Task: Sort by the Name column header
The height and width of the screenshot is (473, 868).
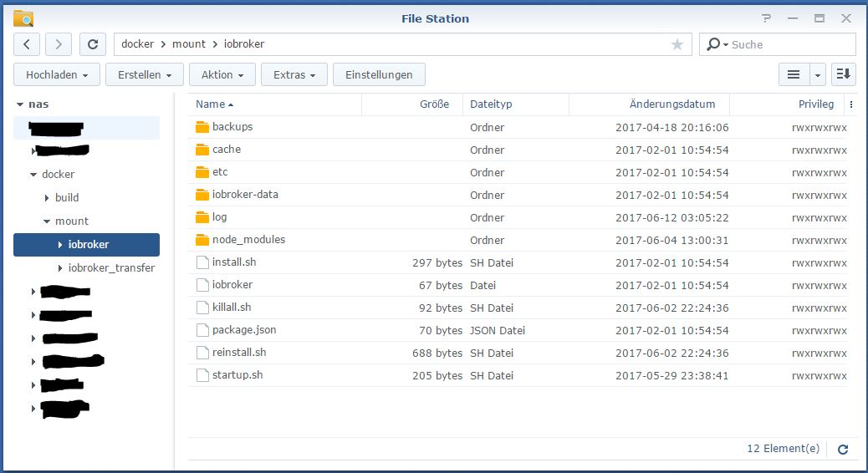Action: [x=274, y=104]
